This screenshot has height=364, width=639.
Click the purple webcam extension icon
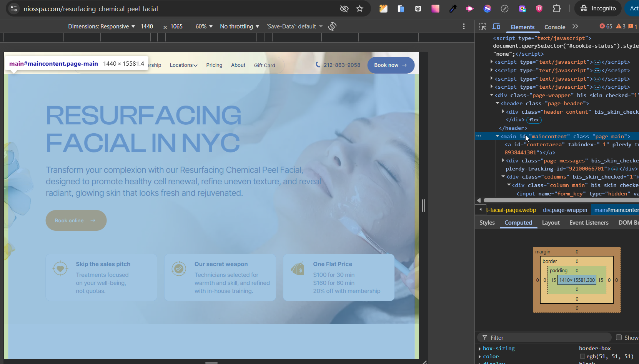click(x=522, y=8)
